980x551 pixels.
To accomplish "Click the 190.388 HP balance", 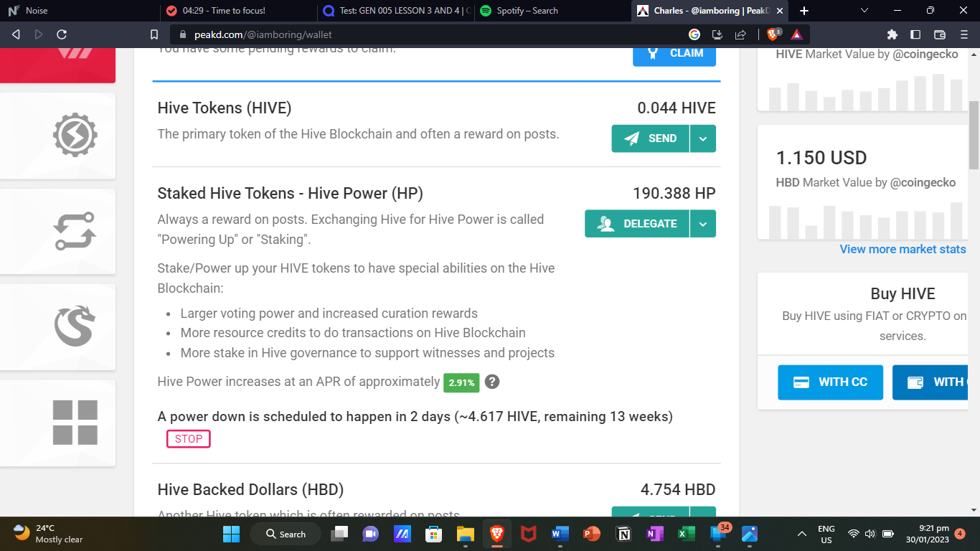I will click(674, 194).
